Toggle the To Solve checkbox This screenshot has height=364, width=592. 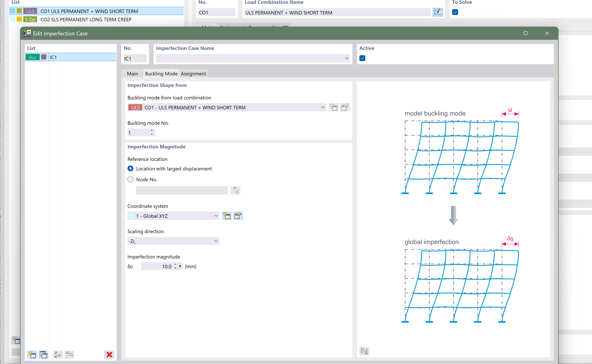tap(455, 12)
